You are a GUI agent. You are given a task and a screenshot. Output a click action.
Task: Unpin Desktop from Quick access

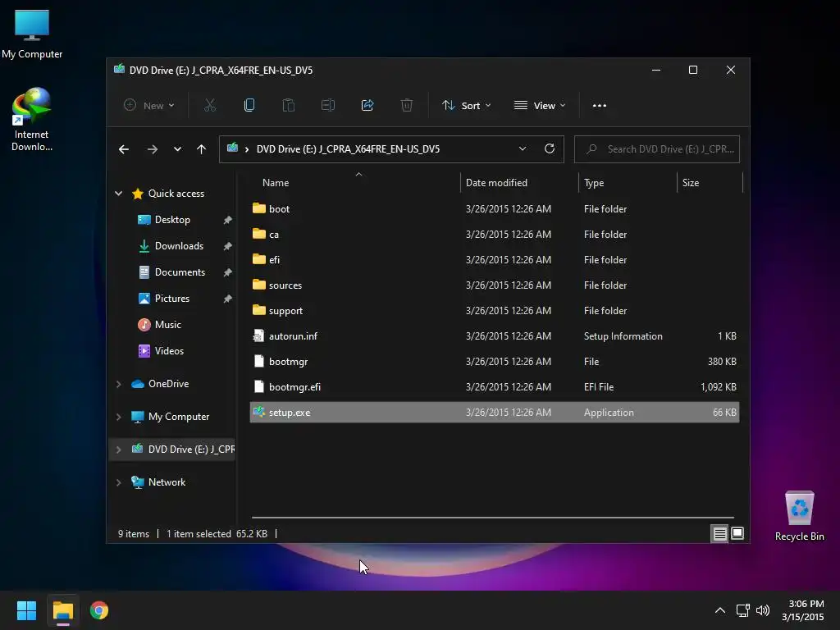point(228,220)
